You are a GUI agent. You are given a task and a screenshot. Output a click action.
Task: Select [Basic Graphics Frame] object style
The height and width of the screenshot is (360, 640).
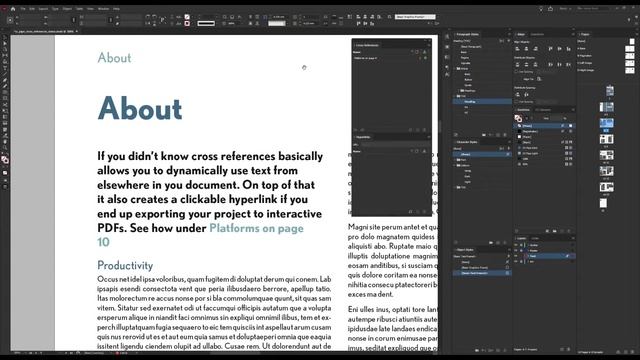482,267
